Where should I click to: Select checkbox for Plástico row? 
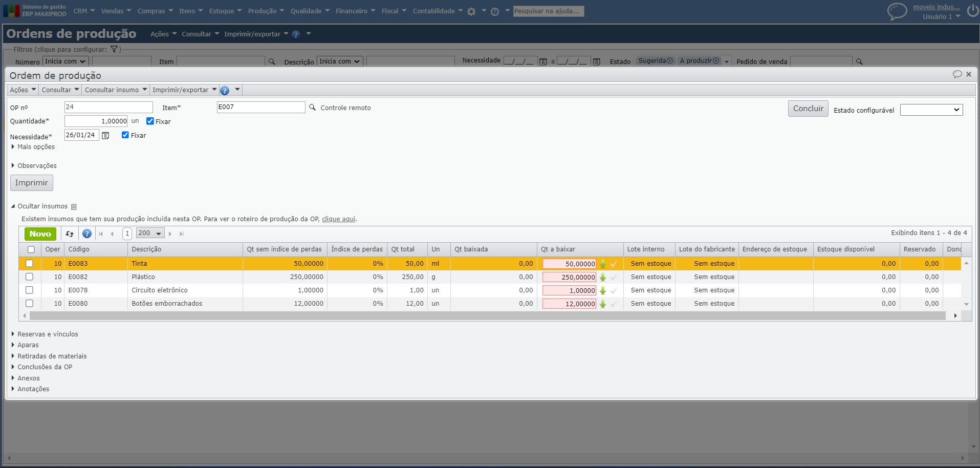click(x=29, y=276)
